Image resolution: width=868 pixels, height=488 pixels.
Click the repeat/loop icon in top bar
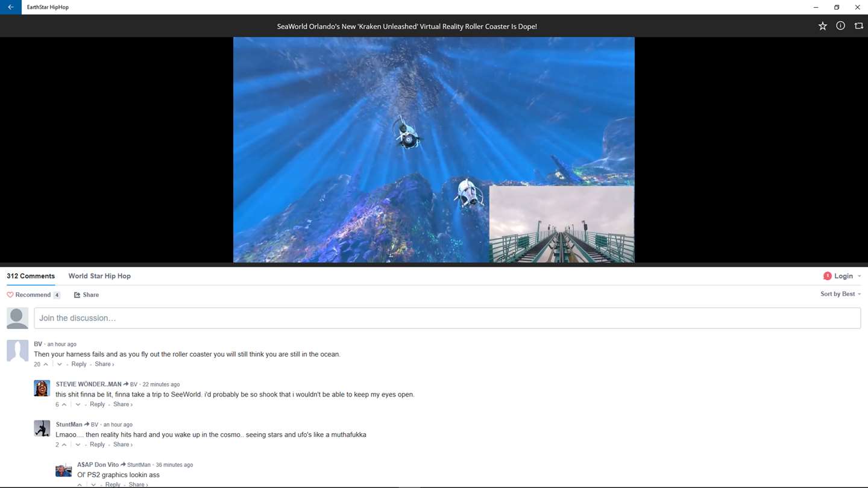[x=858, y=26]
